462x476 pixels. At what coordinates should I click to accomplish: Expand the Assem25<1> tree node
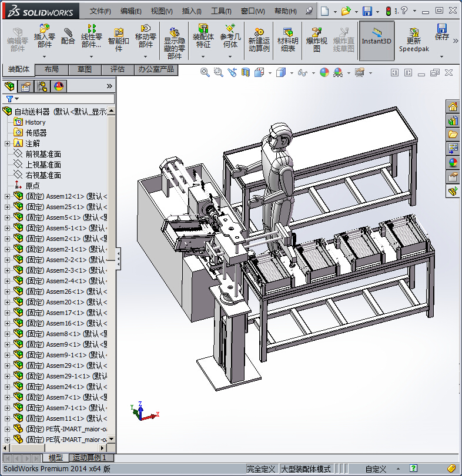[7, 207]
